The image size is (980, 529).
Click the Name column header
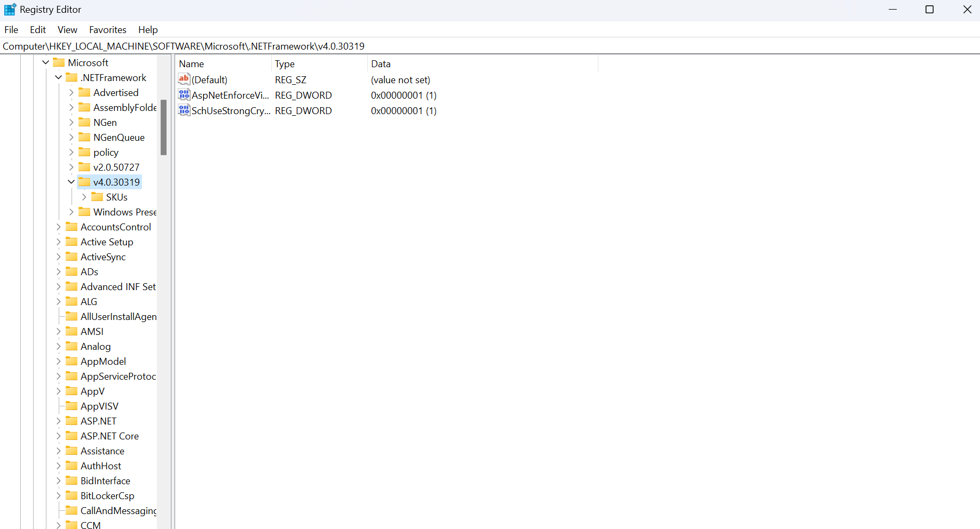(x=192, y=63)
